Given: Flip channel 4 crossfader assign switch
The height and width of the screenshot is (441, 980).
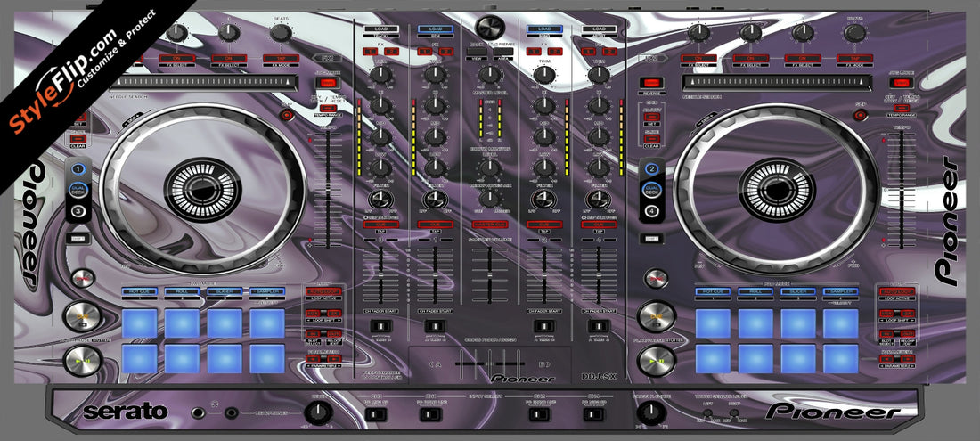Looking at the screenshot, I should (x=599, y=326).
